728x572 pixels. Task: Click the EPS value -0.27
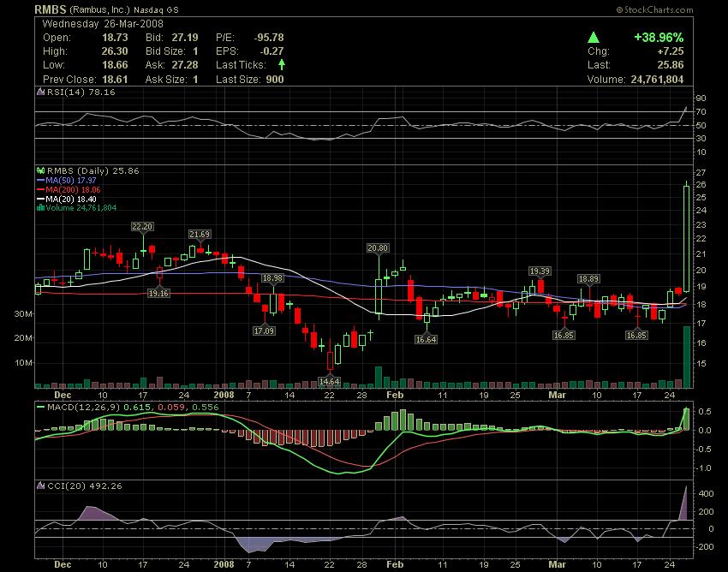tap(272, 51)
